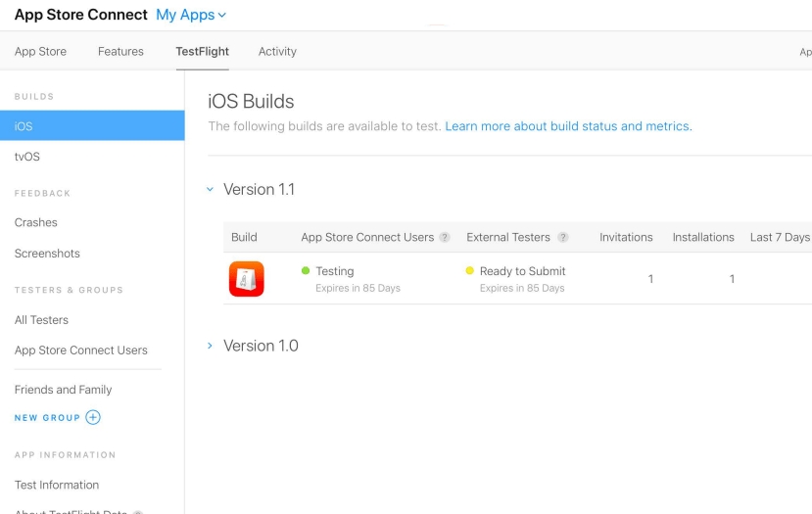Image resolution: width=812 pixels, height=514 pixels.
Task: Select All Testers in sidebar
Action: (x=41, y=320)
